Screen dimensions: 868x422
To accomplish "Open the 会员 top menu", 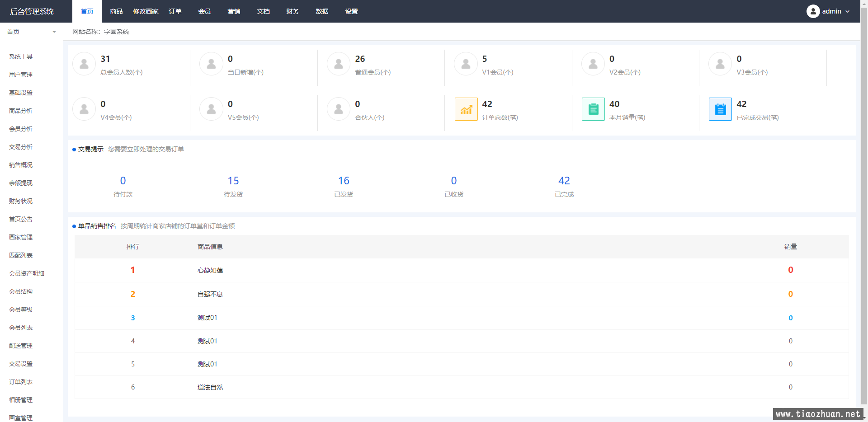I will (x=204, y=11).
